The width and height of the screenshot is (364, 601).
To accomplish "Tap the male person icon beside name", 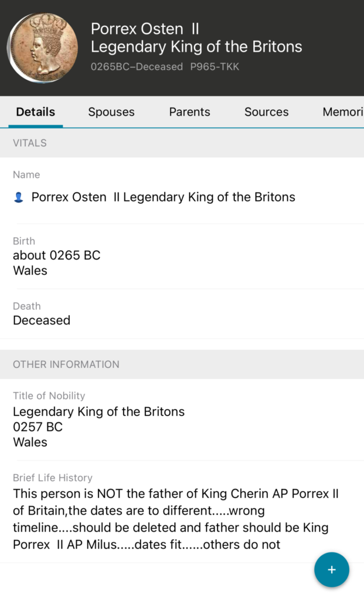I will [x=19, y=198].
